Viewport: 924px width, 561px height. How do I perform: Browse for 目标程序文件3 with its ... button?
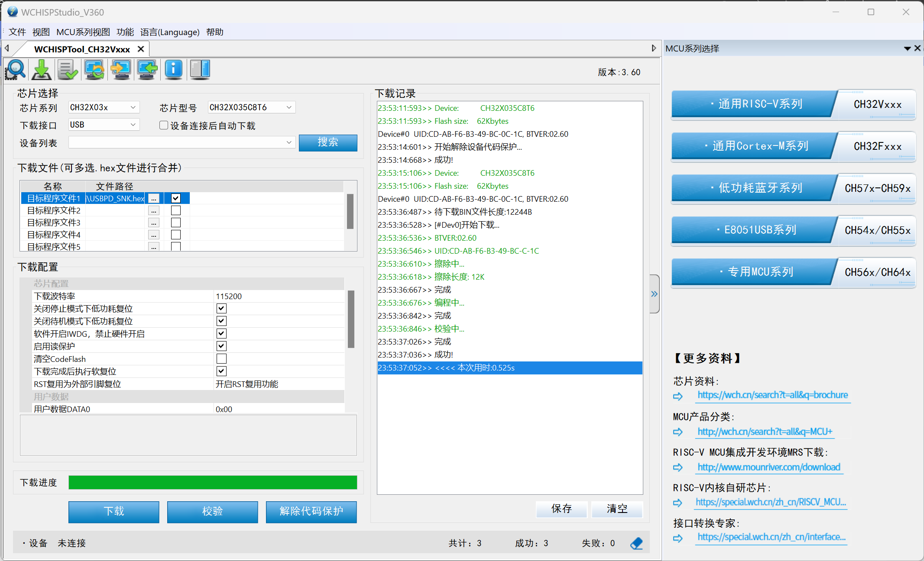(154, 223)
